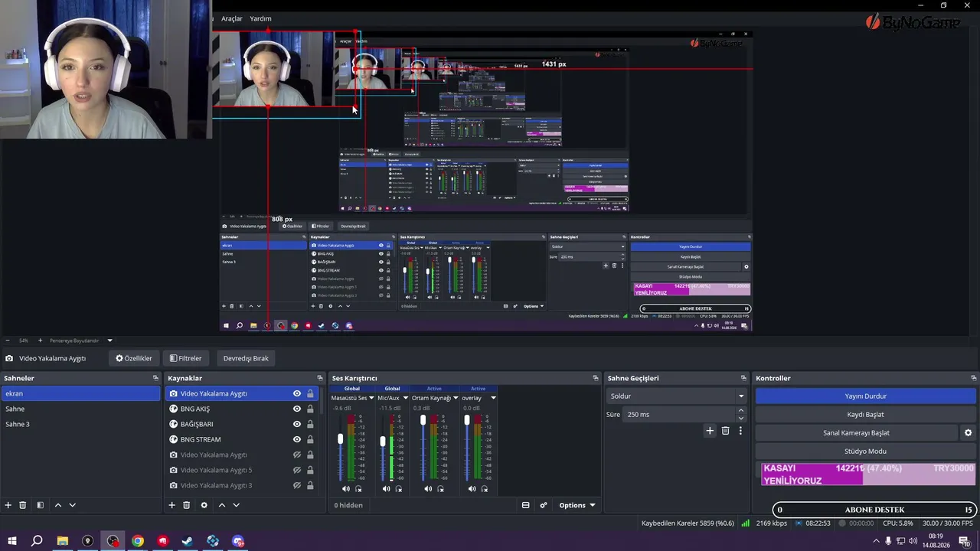The height and width of the screenshot is (551, 980).
Task: Select the Sahne scene
Action: 80,409
